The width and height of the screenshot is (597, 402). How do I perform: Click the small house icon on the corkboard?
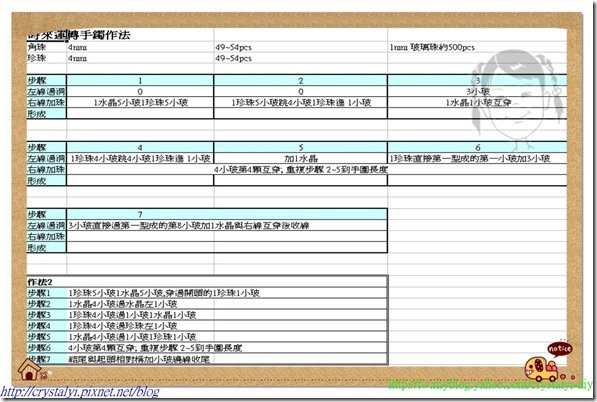pos(30,369)
